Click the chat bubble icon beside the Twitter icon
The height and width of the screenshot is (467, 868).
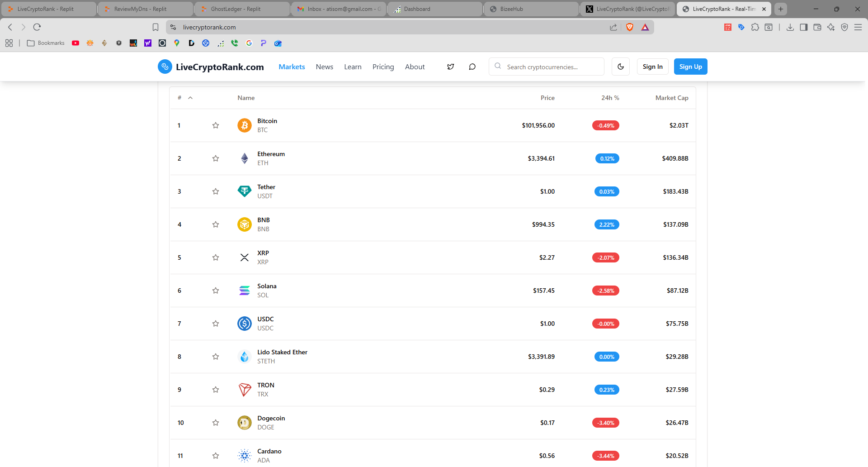click(x=472, y=67)
